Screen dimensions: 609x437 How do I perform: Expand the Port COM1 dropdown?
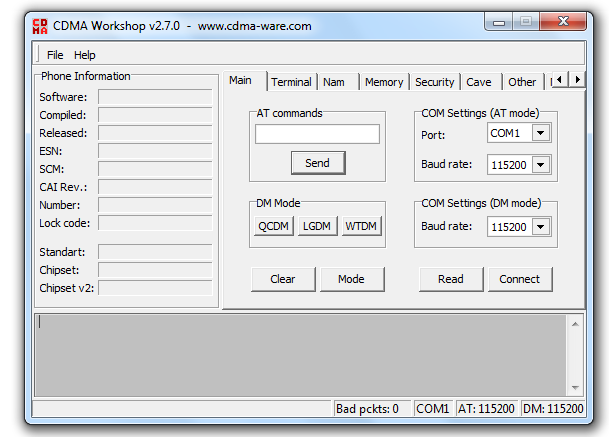coord(540,133)
